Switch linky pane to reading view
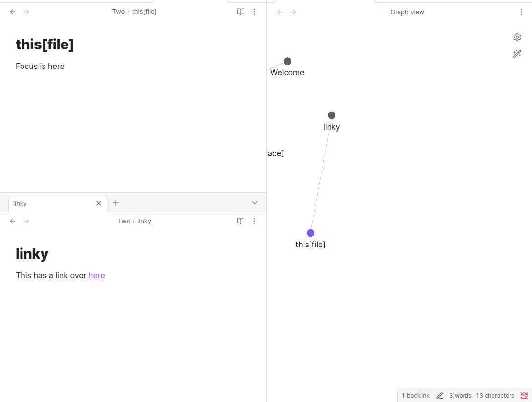The height and width of the screenshot is (402, 532). tap(241, 221)
